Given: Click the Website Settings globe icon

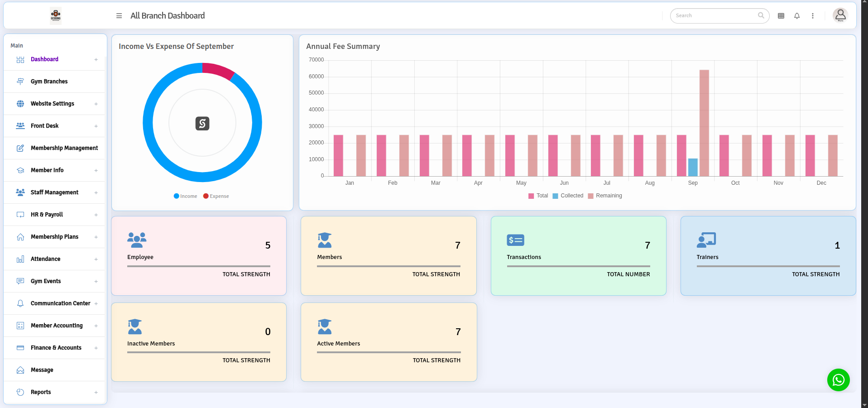Looking at the screenshot, I should [20, 104].
